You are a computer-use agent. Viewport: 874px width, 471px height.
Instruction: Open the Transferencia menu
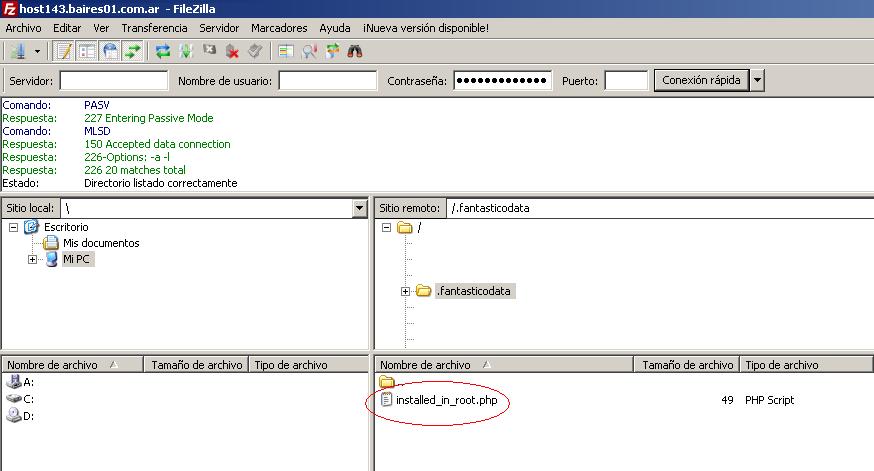154,28
